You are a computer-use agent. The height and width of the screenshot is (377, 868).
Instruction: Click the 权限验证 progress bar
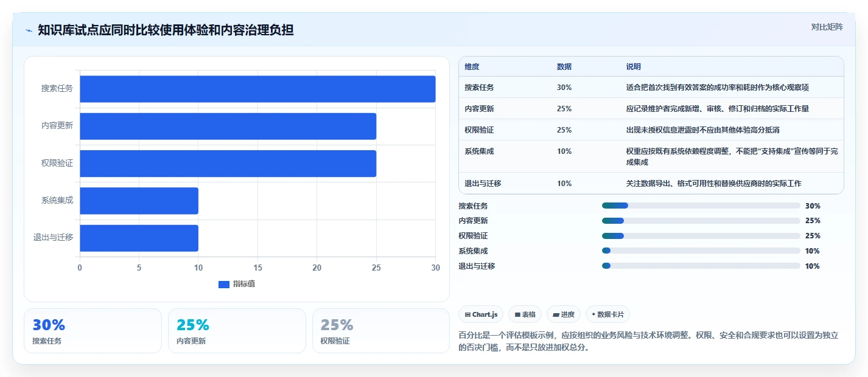pyautogui.click(x=701, y=236)
